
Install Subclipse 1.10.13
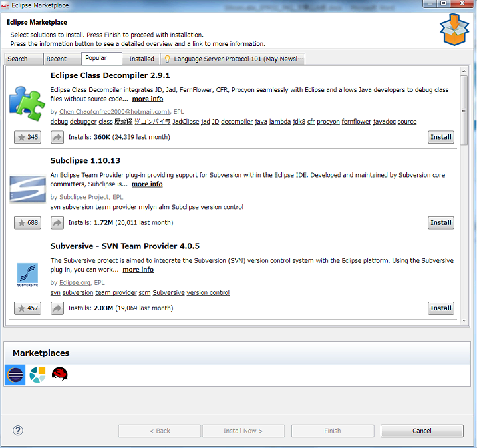tap(441, 223)
